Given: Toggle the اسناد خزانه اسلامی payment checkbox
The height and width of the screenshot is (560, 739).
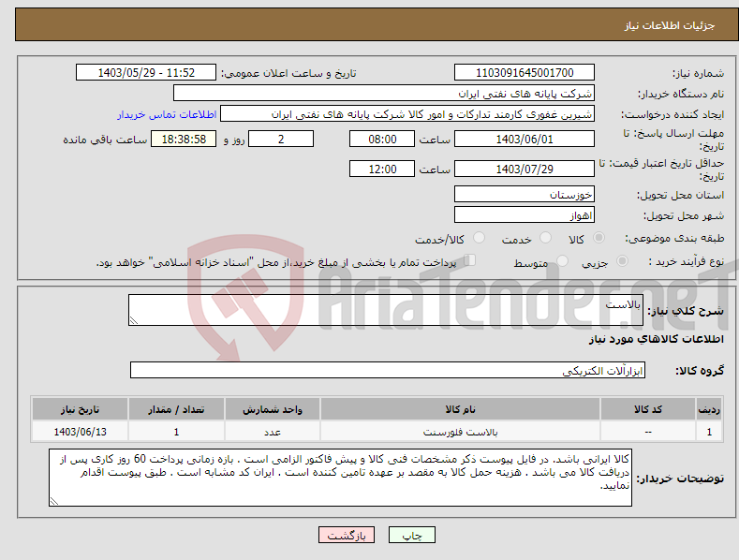Looking at the screenshot, I should 470,260.
